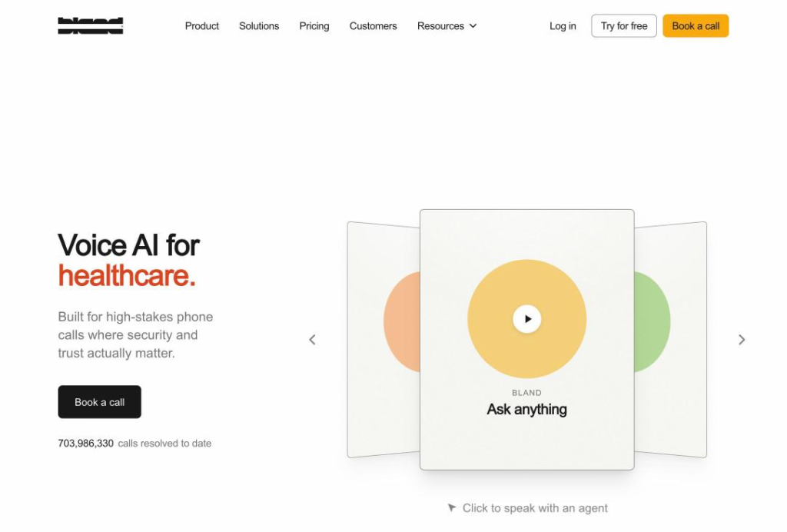Play the Ask anything voice demo
This screenshot has width=787, height=532.
527,319
